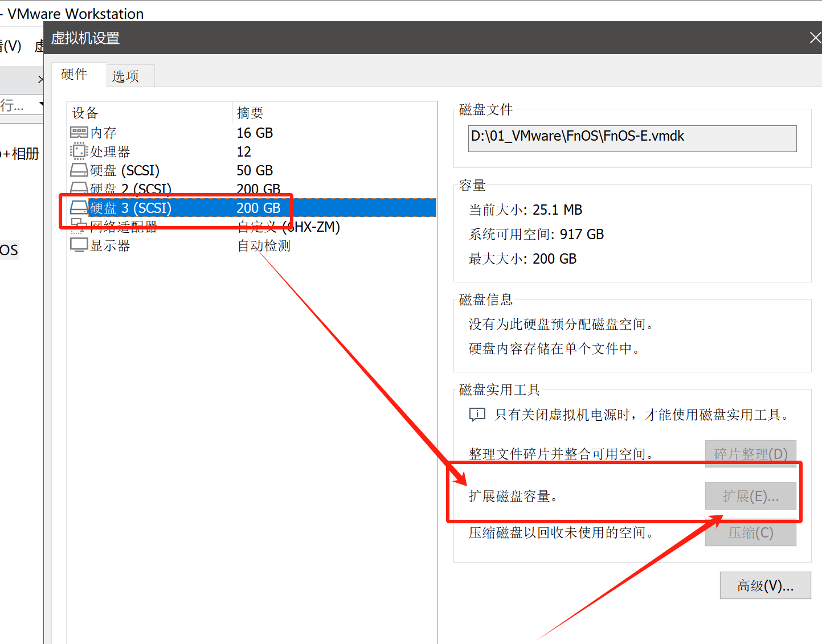Open the (V) menu in VMware Workstation
The image size is (822, 644).
coord(11,46)
